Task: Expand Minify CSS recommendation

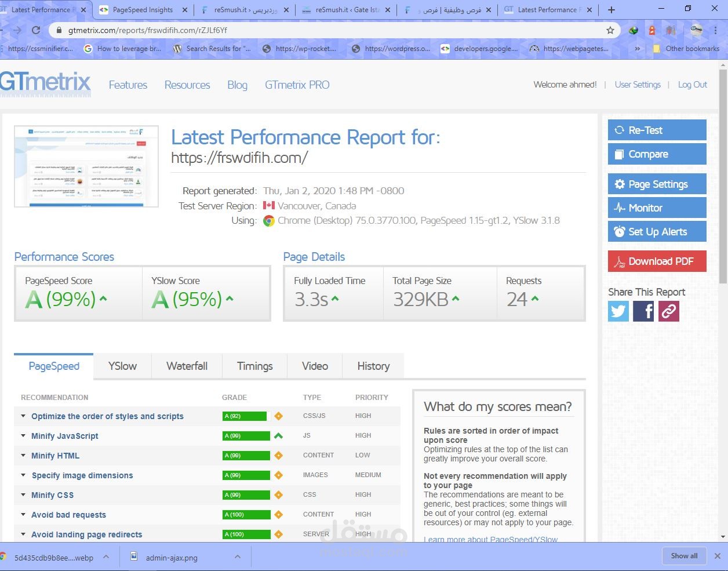Action: 23,494
